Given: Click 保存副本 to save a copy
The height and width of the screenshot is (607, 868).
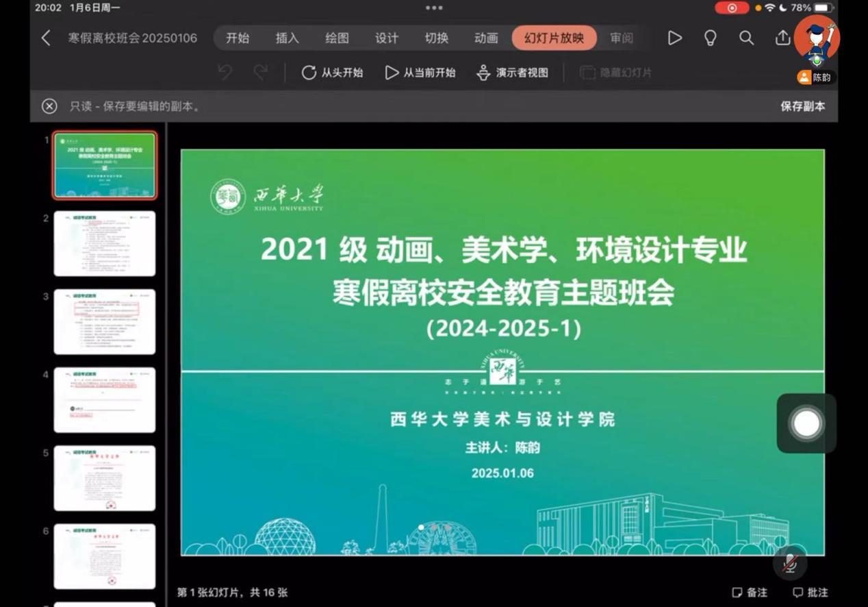Looking at the screenshot, I should point(803,106).
